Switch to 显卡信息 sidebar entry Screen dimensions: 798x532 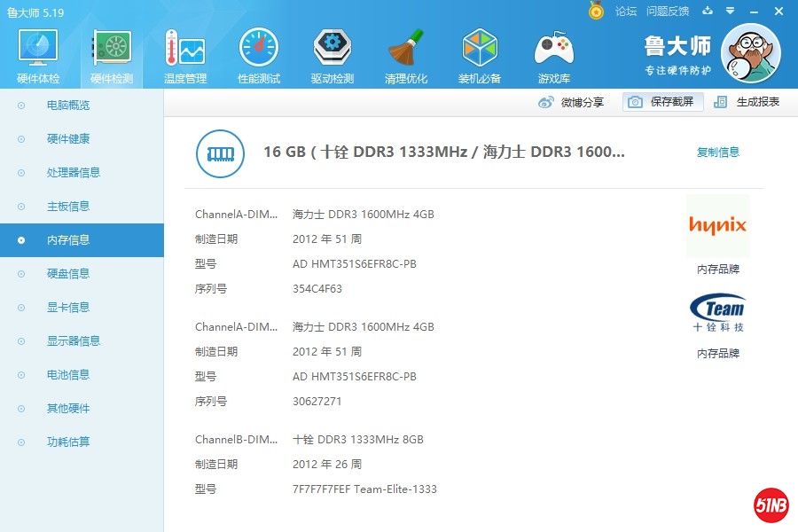click(x=68, y=308)
